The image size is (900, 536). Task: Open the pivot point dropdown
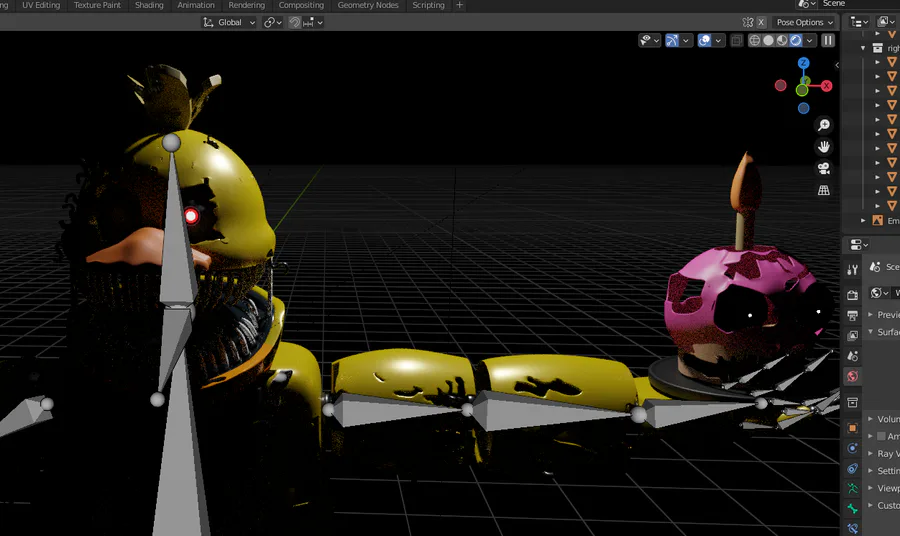tap(272, 22)
